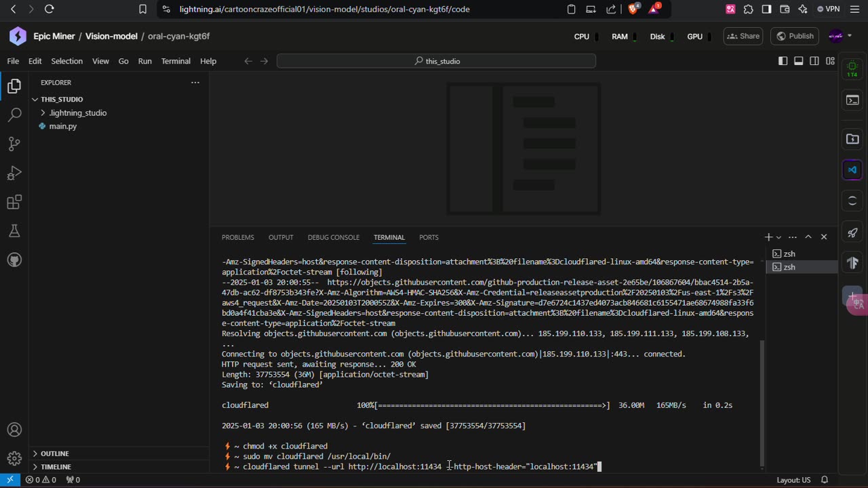Toggle the primary side bar layout
The width and height of the screenshot is (868, 488).
pos(783,61)
